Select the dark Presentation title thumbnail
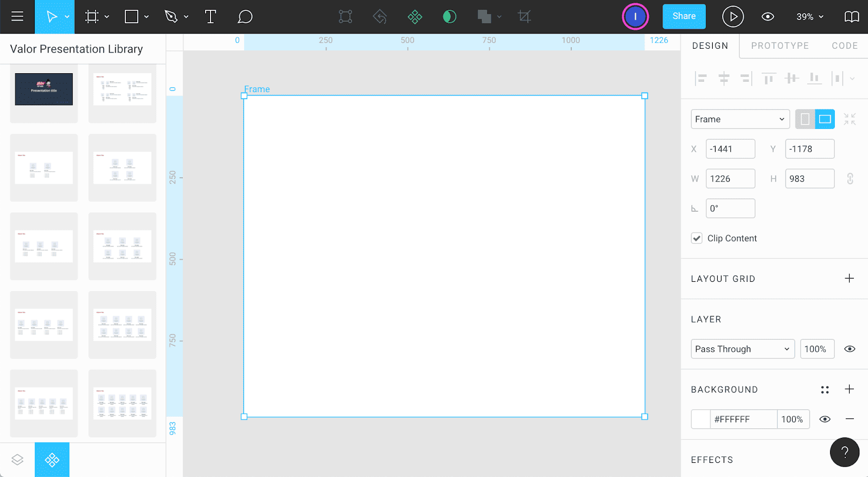868x477 pixels. (x=44, y=89)
